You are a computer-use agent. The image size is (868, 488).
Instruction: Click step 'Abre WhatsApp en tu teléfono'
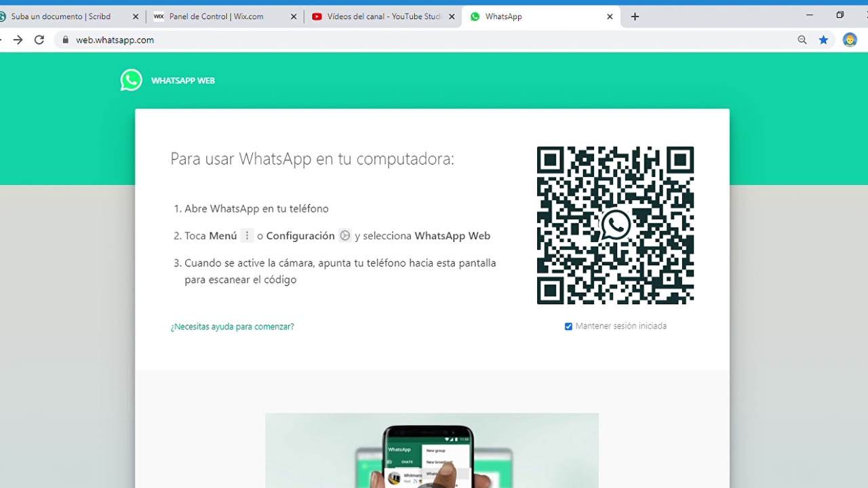256,209
